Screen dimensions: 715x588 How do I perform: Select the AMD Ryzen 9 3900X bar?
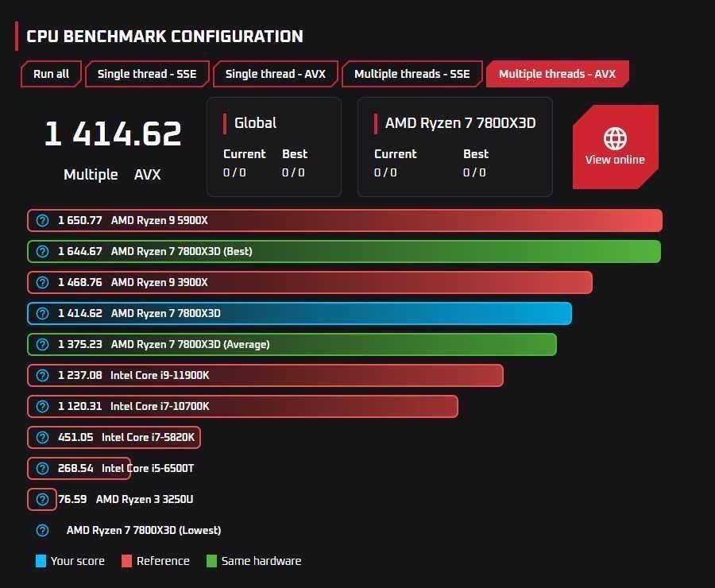coord(310,283)
